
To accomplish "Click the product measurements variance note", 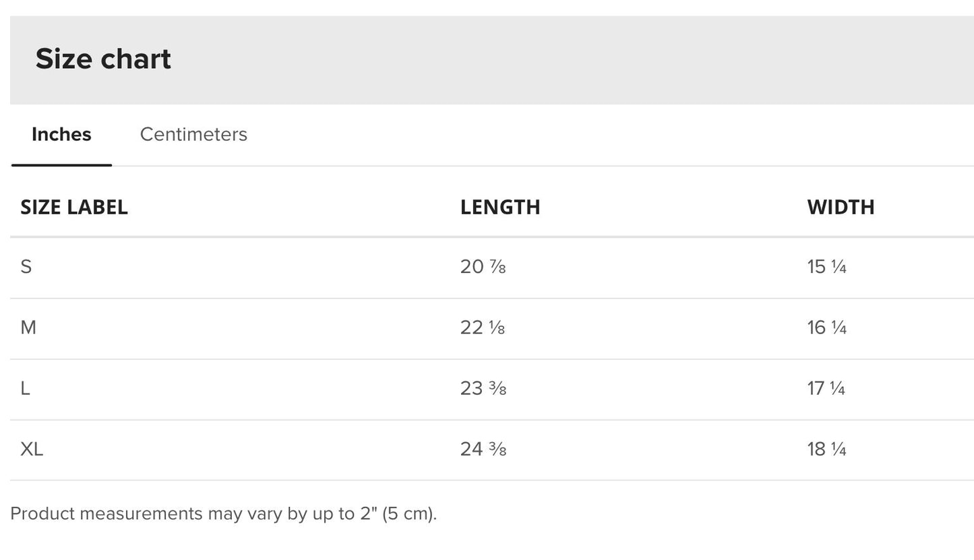I will click(223, 514).
